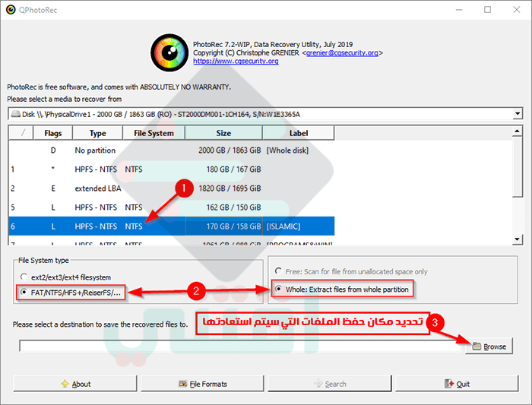Click the Quit button
Screen dimensions: 532x405
pos(457,384)
